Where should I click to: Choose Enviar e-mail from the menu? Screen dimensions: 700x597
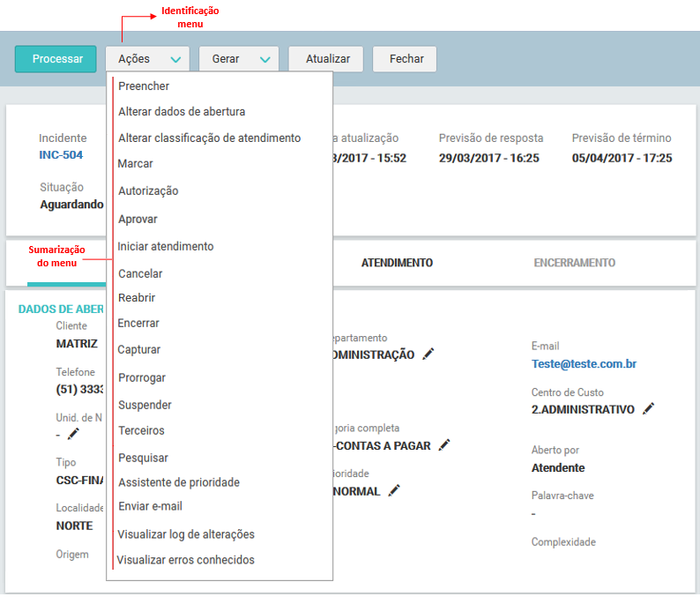coord(150,507)
